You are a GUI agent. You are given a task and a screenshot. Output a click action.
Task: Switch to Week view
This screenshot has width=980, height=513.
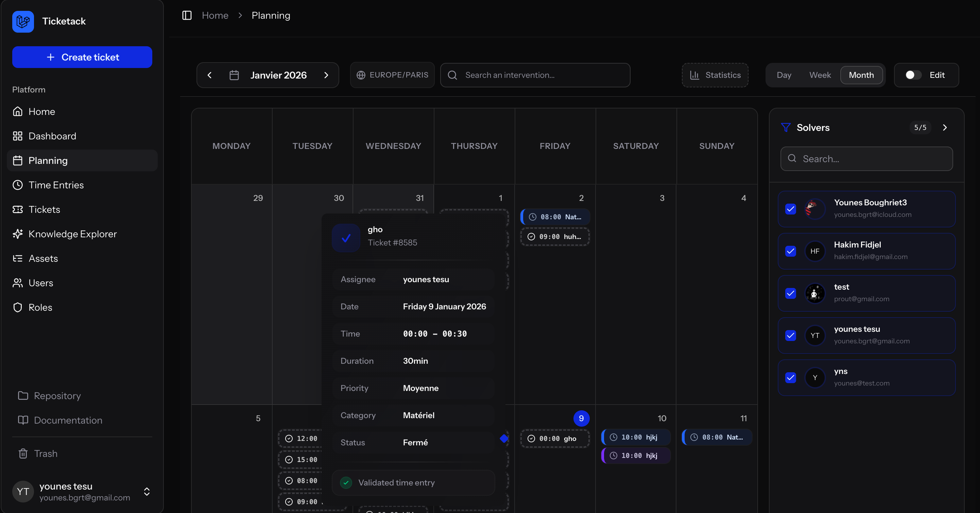pyautogui.click(x=820, y=75)
